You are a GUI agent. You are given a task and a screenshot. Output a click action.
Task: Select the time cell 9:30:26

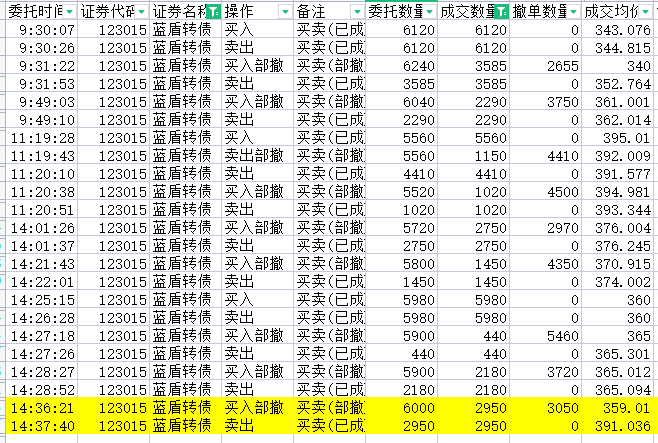point(42,48)
